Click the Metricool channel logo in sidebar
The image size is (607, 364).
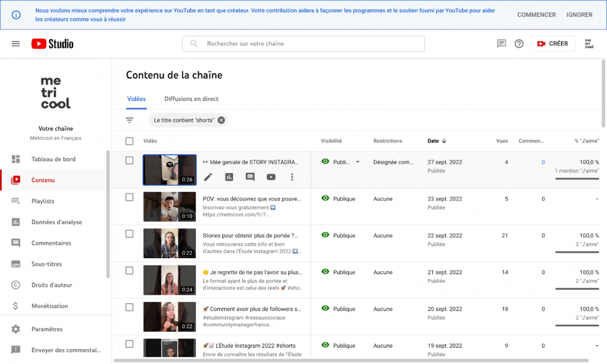pos(56,93)
